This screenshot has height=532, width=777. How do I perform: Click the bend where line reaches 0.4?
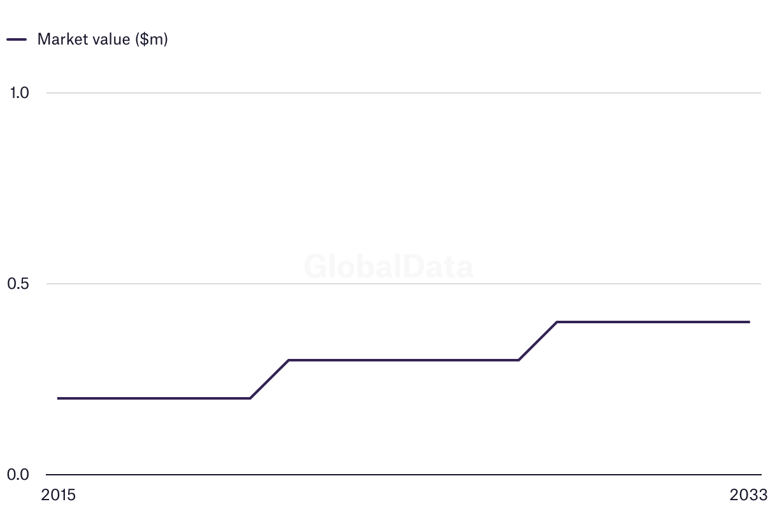(557, 322)
